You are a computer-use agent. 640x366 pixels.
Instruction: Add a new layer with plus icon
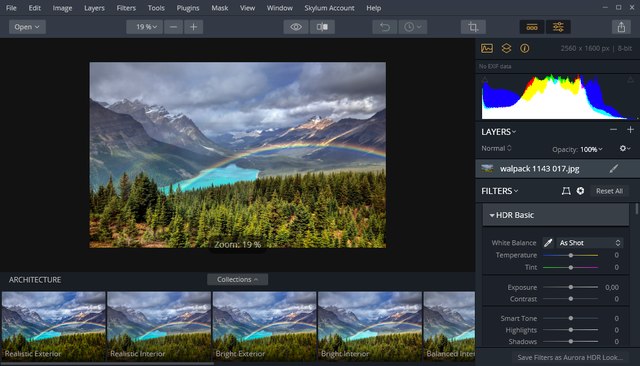coord(630,130)
